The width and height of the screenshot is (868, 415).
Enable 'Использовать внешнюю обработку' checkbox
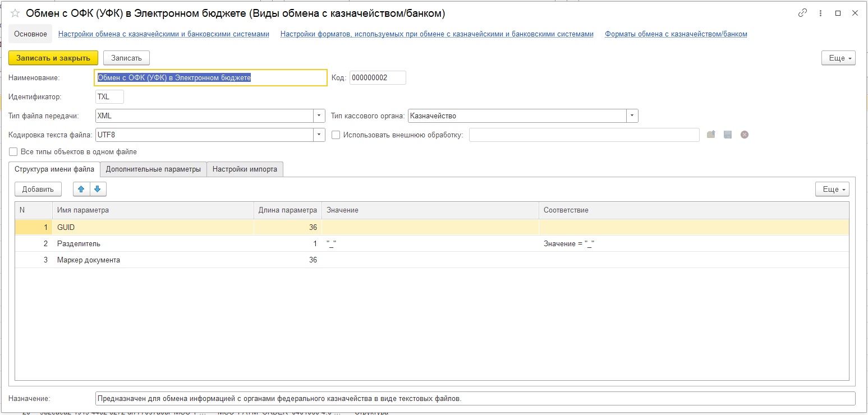click(336, 135)
